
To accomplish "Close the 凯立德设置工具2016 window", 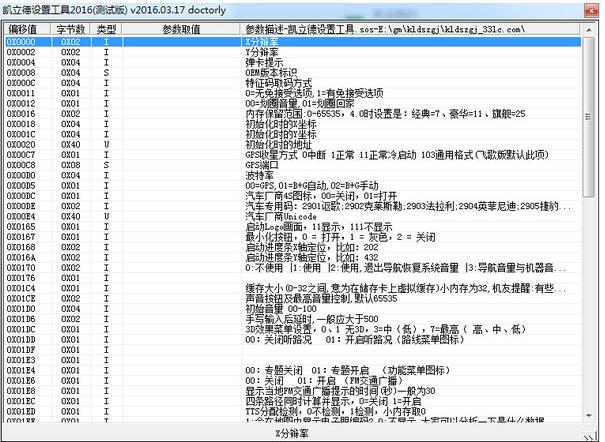I will click(x=591, y=10).
